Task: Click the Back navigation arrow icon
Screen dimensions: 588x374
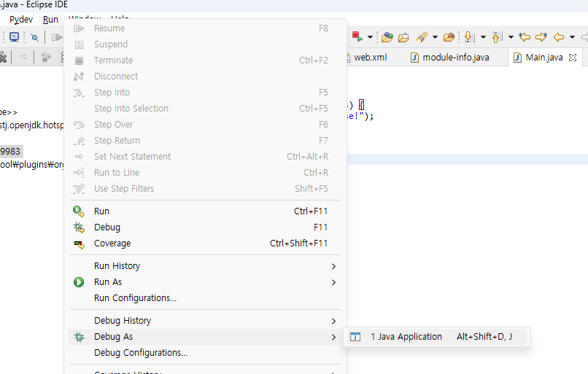Action: pyautogui.click(x=559, y=37)
